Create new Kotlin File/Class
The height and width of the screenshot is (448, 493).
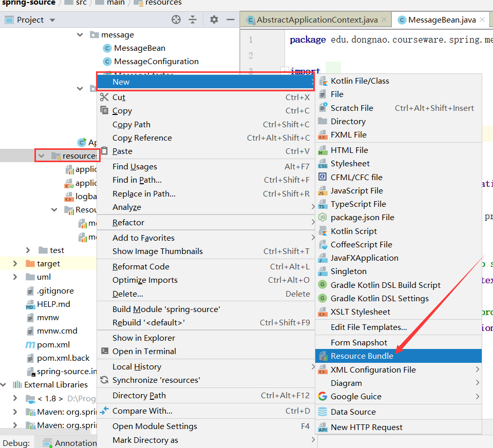pyautogui.click(x=399, y=81)
